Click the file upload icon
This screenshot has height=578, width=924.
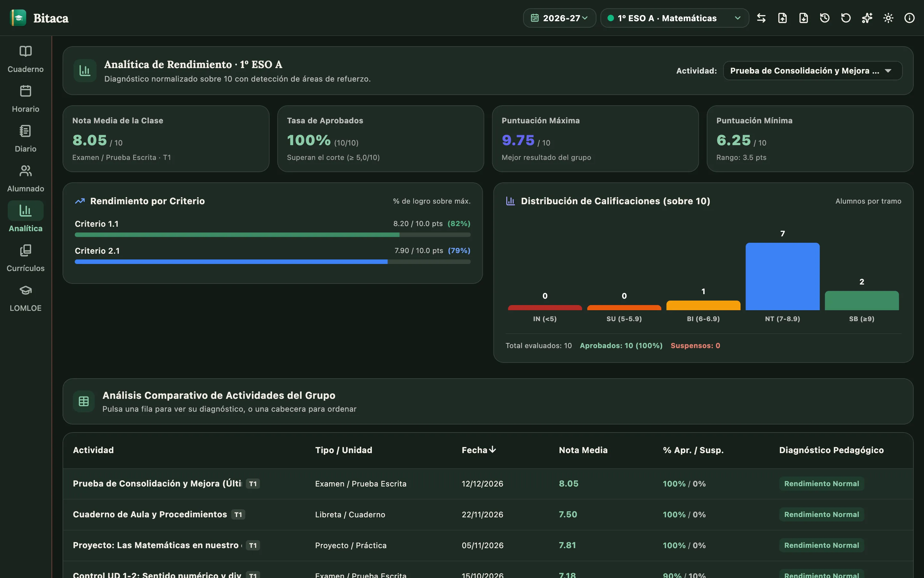tap(782, 18)
